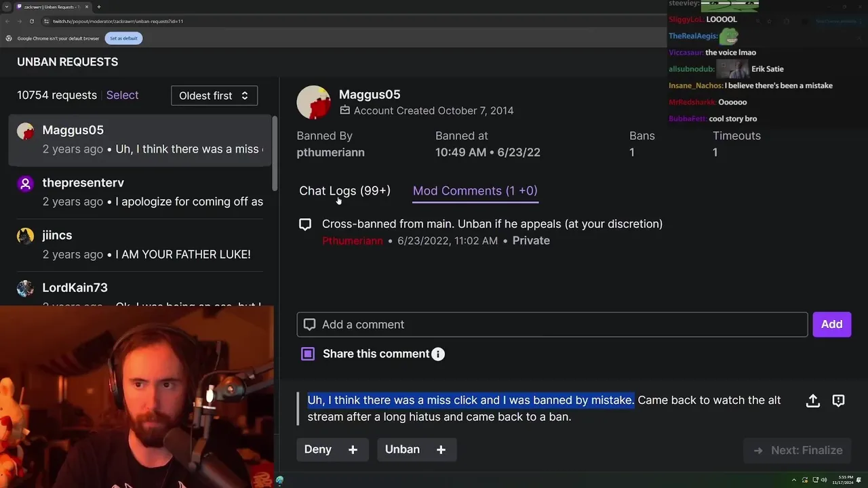The image size is (868, 488).
Task: Click the share upload icon beside request message
Action: 812,401
